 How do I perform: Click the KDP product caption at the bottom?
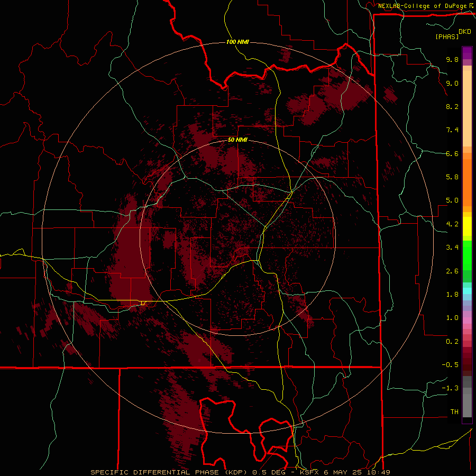click(x=240, y=472)
